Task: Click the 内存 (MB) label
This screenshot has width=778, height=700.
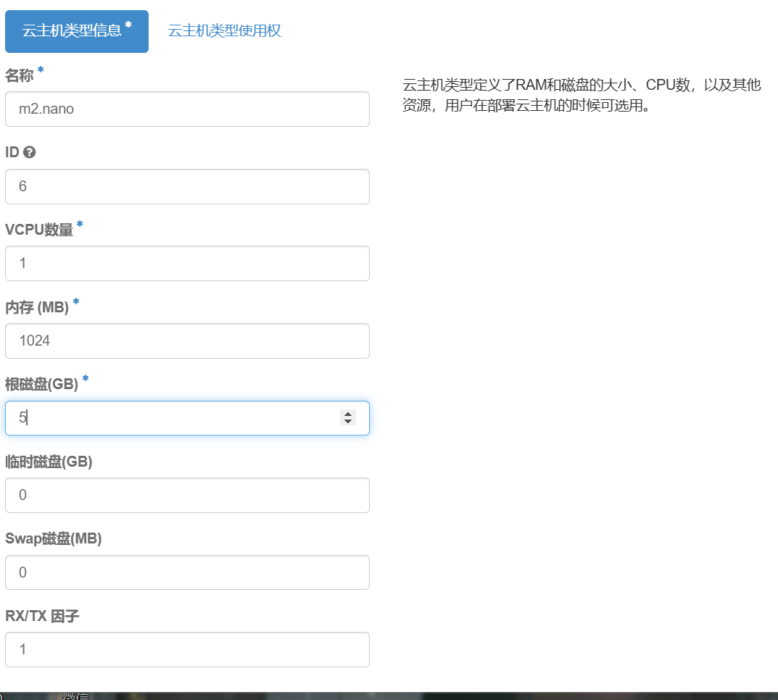Action: (37, 307)
